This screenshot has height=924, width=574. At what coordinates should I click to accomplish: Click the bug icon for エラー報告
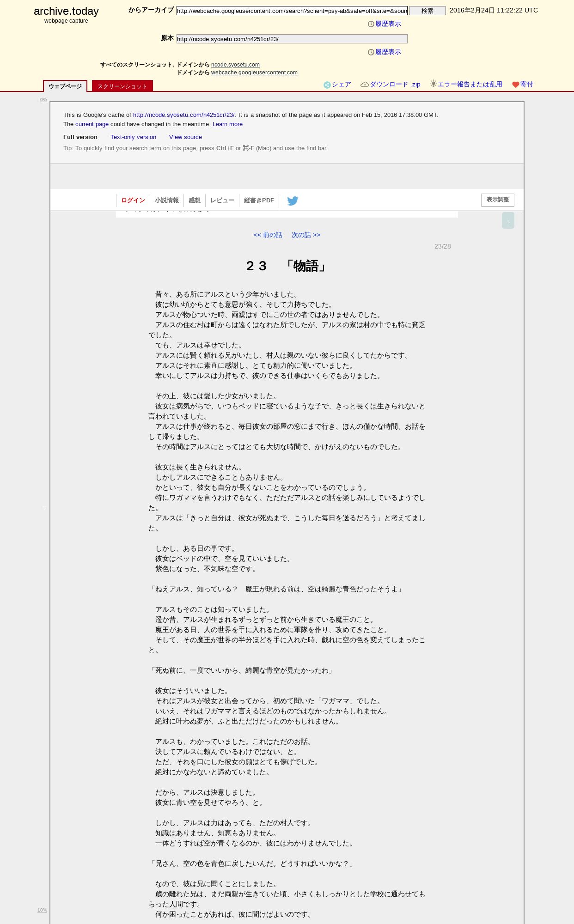tap(433, 84)
